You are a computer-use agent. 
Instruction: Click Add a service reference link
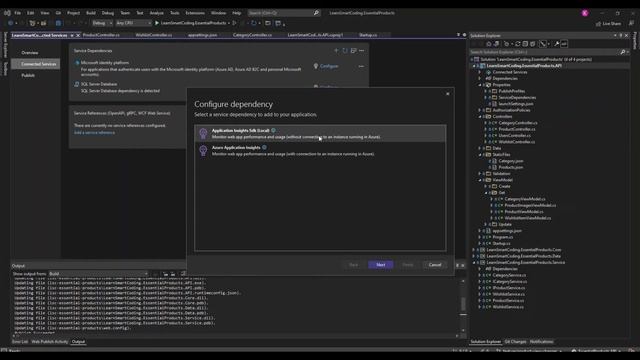(x=94, y=133)
